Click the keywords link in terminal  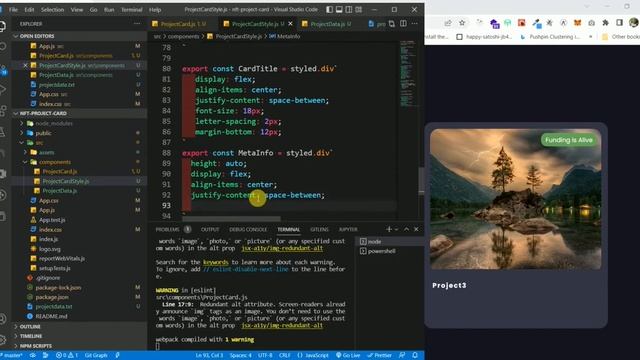(216, 262)
